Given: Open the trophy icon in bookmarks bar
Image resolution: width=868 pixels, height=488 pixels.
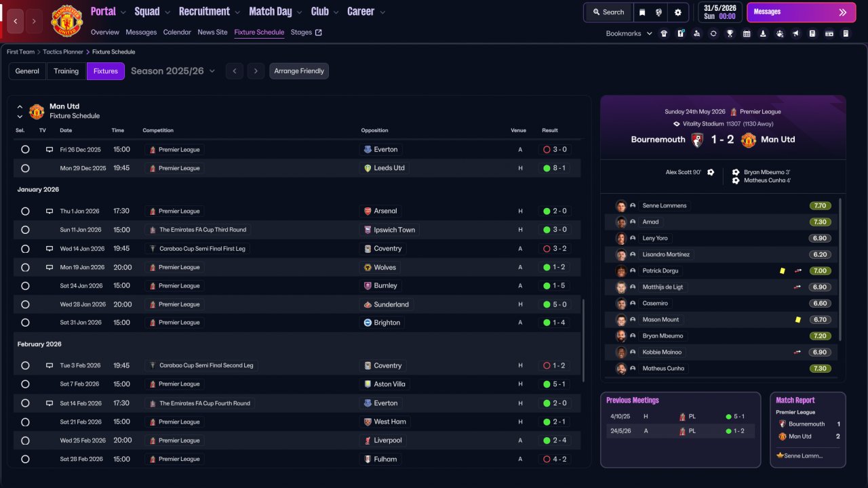Looking at the screenshot, I should point(730,33).
